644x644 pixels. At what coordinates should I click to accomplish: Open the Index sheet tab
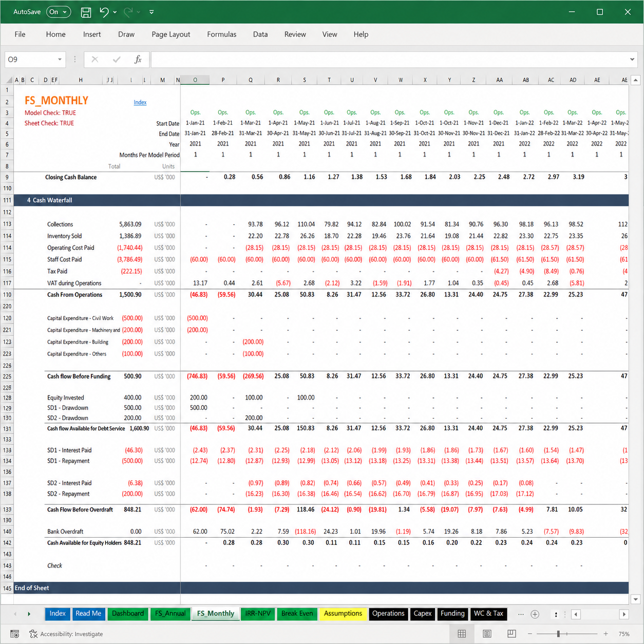(x=58, y=614)
